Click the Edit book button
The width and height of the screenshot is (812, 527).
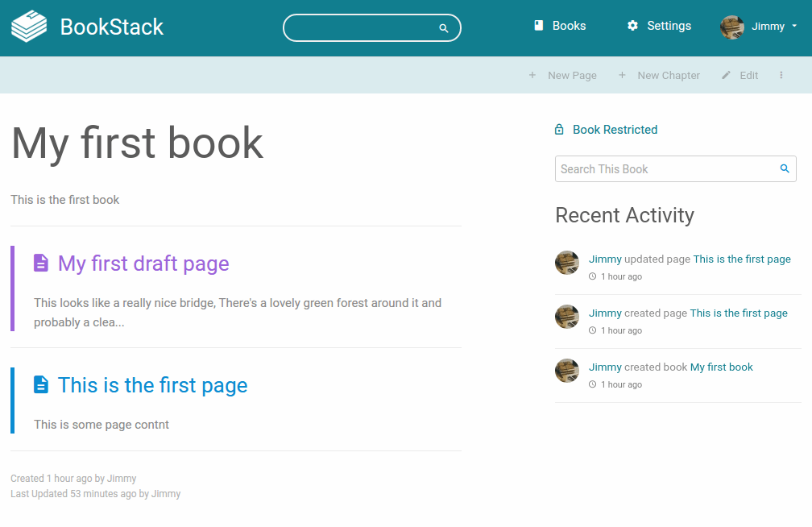[x=740, y=75]
